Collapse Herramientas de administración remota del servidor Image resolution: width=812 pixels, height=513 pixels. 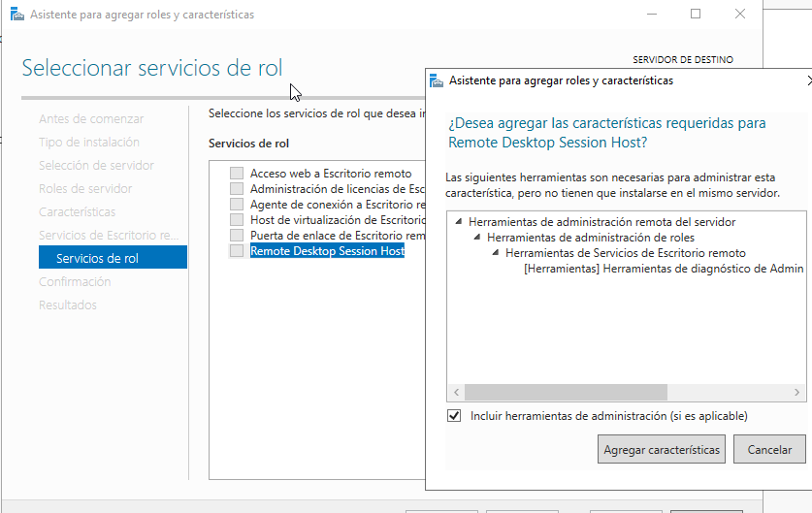(459, 221)
